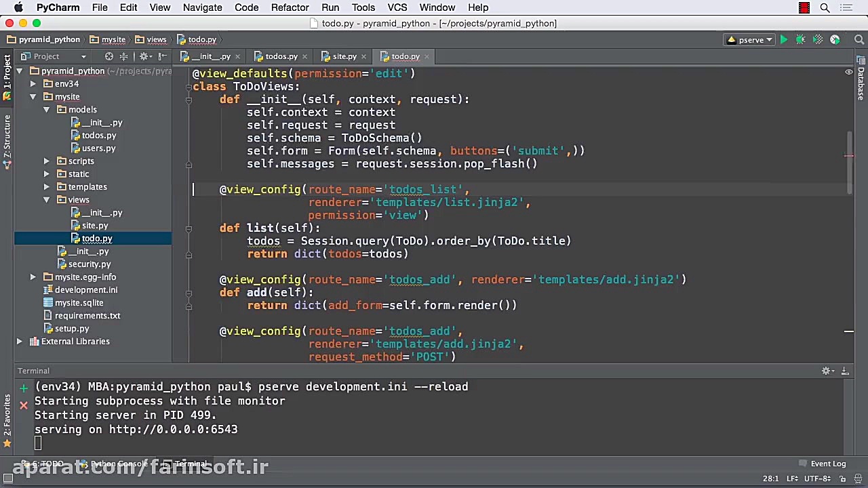Image resolution: width=868 pixels, height=488 pixels.
Task: Close the todos.py editor tab
Action: click(304, 56)
